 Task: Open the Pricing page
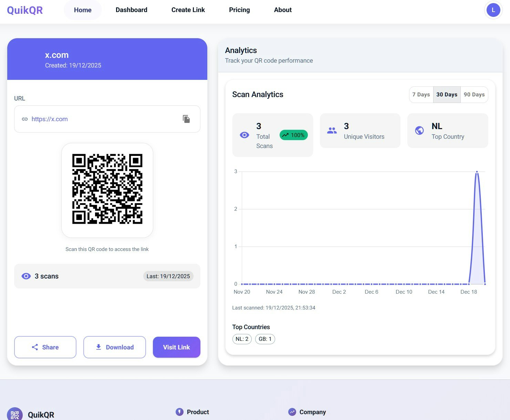coord(239,10)
